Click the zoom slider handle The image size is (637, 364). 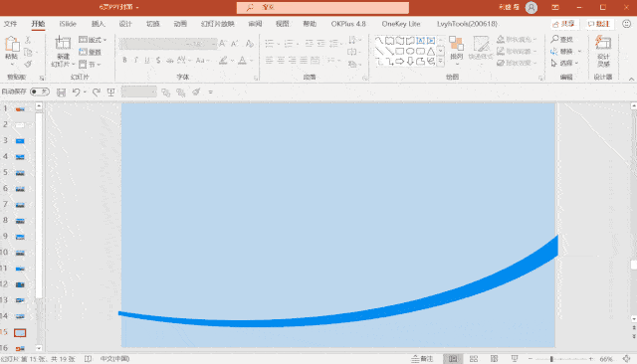[x=551, y=359]
